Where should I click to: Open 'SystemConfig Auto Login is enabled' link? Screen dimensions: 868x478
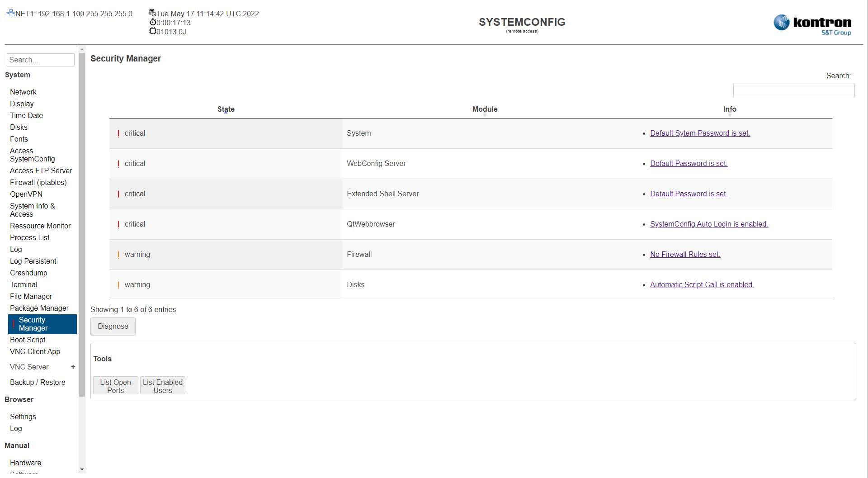709,224
